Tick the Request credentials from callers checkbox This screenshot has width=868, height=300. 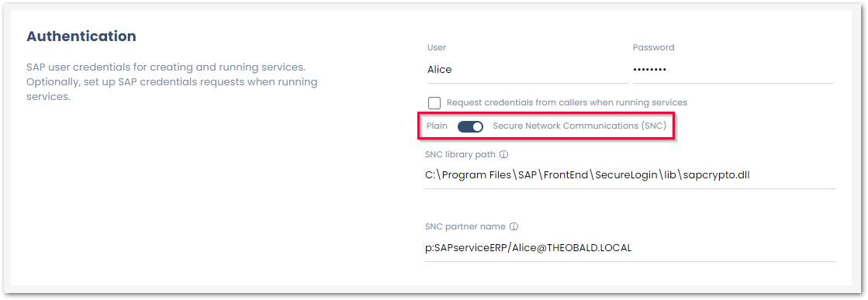coord(434,103)
